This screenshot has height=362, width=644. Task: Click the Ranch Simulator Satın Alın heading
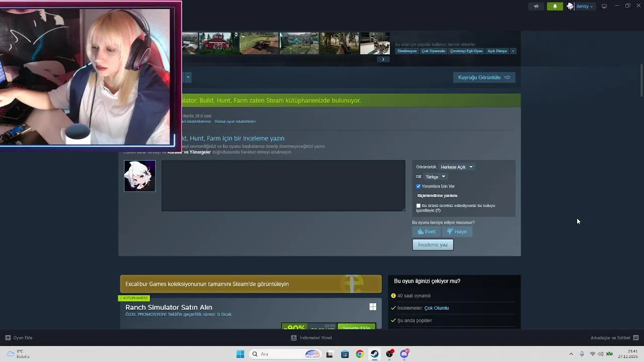pos(169,307)
